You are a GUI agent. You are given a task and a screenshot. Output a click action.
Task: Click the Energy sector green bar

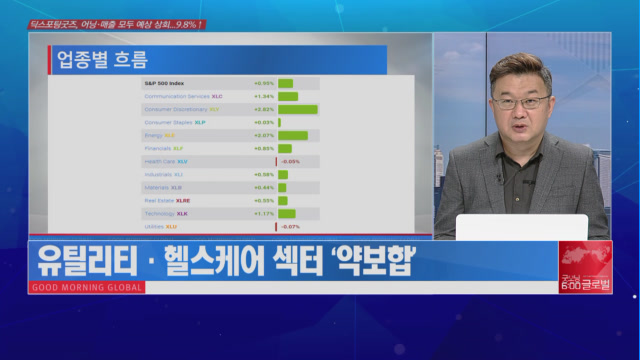[x=293, y=136]
